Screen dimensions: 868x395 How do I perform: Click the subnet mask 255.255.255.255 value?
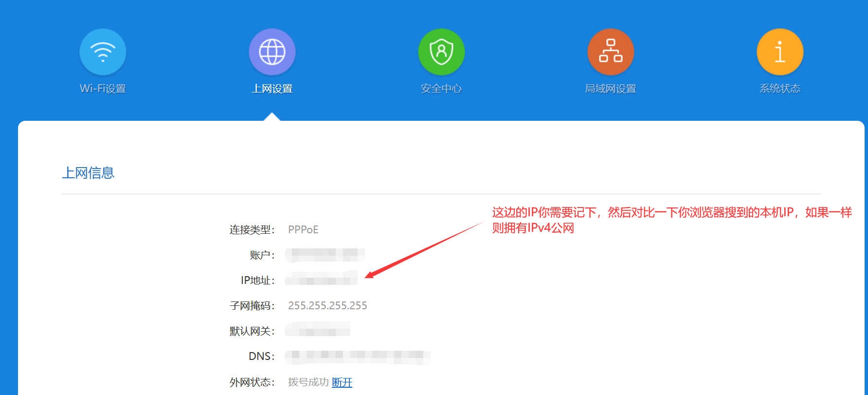(x=327, y=306)
